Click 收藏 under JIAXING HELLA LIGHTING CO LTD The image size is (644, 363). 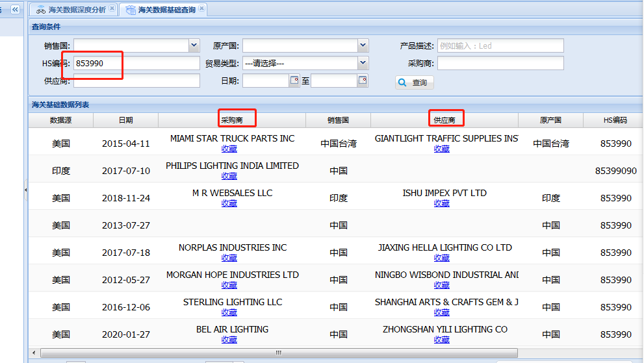click(x=441, y=258)
